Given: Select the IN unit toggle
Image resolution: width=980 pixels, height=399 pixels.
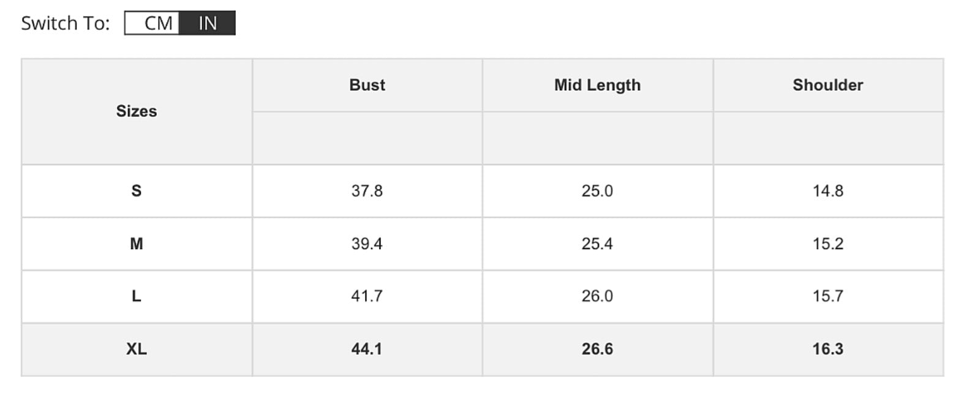Looking at the screenshot, I should (x=208, y=23).
